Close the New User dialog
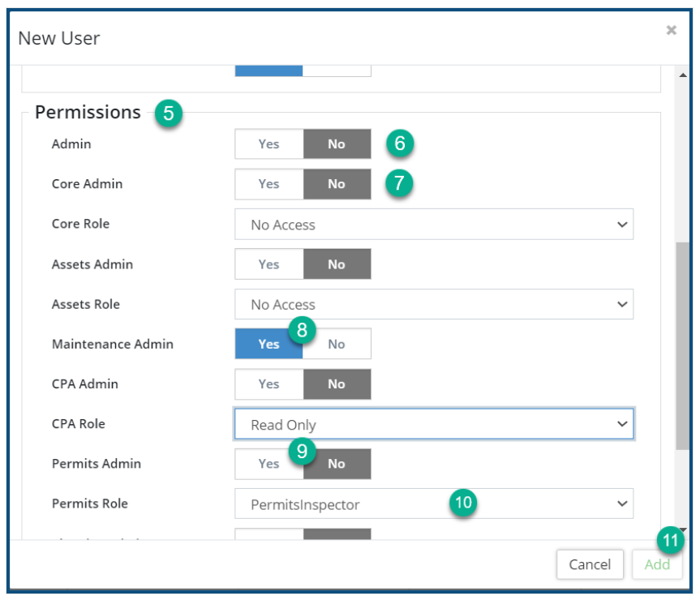The width and height of the screenshot is (700, 600). 671,30
